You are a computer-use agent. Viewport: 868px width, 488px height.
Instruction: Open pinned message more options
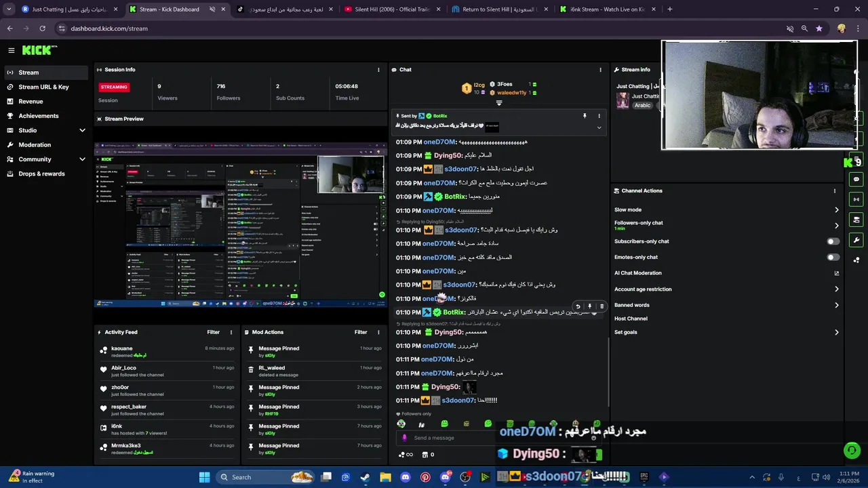pyautogui.click(x=599, y=116)
